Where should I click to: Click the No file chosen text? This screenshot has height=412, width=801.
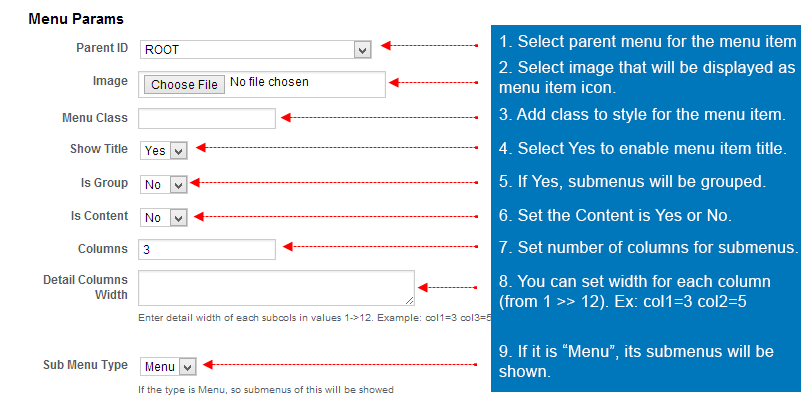(269, 82)
